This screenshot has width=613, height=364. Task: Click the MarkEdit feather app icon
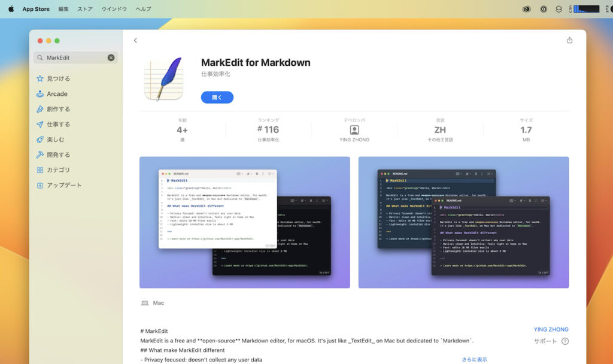pos(165,80)
